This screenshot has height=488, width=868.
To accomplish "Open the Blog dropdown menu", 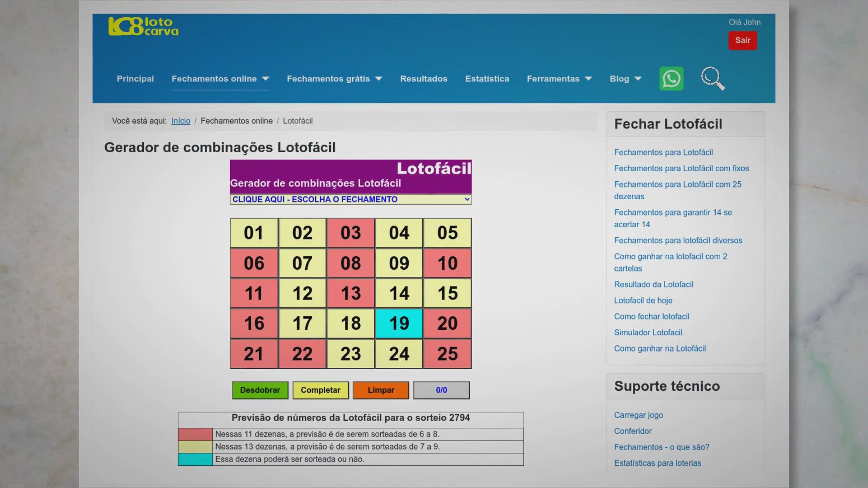I will click(x=625, y=79).
